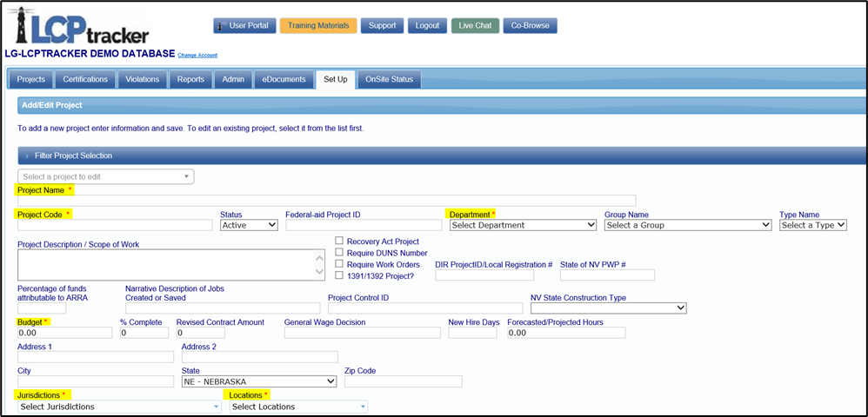
Task: Open the Reports tab
Action: click(x=190, y=80)
